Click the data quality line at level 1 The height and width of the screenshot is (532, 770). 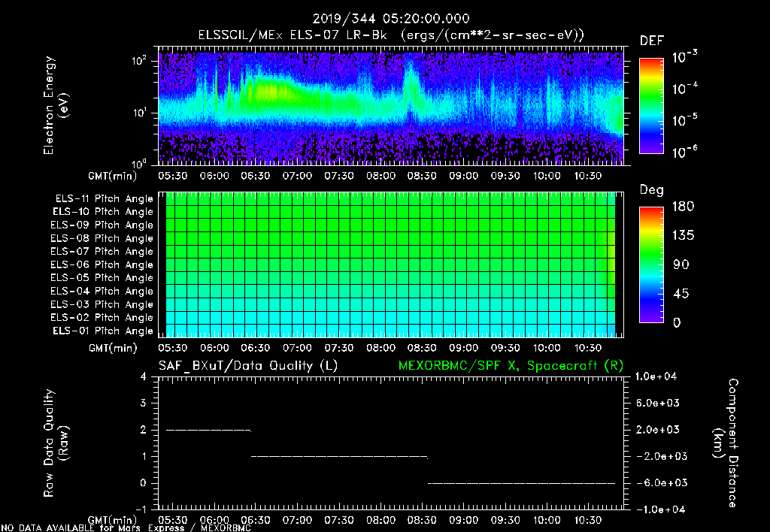click(x=339, y=456)
